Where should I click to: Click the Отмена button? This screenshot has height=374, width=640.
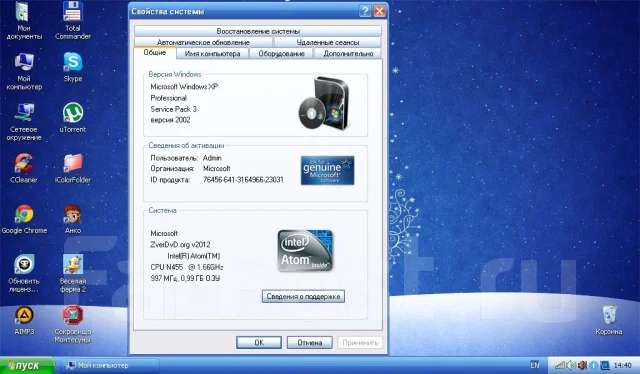point(309,343)
